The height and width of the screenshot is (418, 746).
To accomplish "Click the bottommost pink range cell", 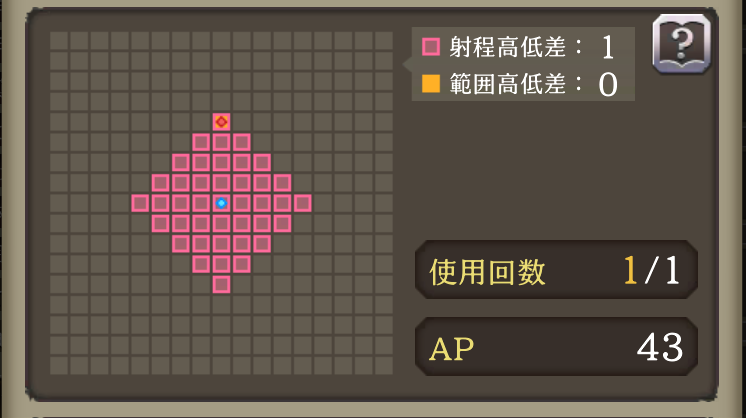I will (221, 284).
